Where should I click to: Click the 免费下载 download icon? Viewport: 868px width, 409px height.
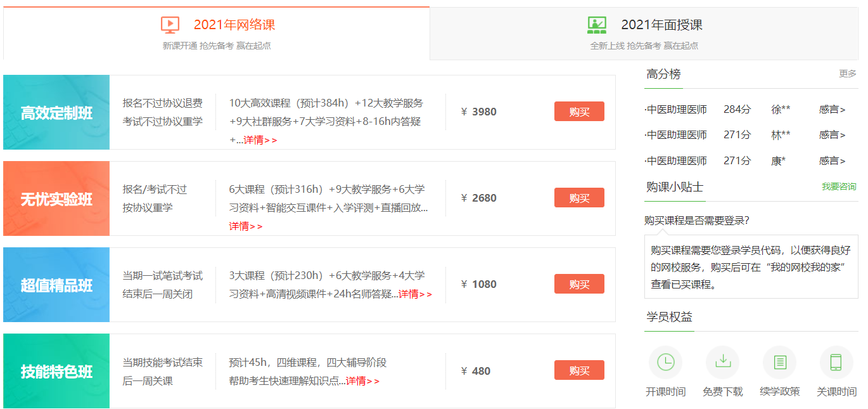click(722, 362)
